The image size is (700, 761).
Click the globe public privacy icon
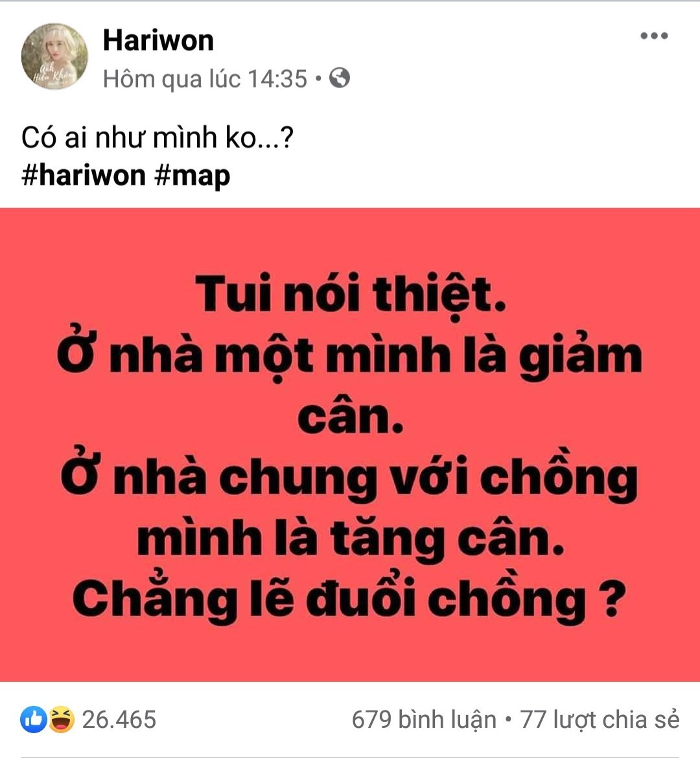340,78
